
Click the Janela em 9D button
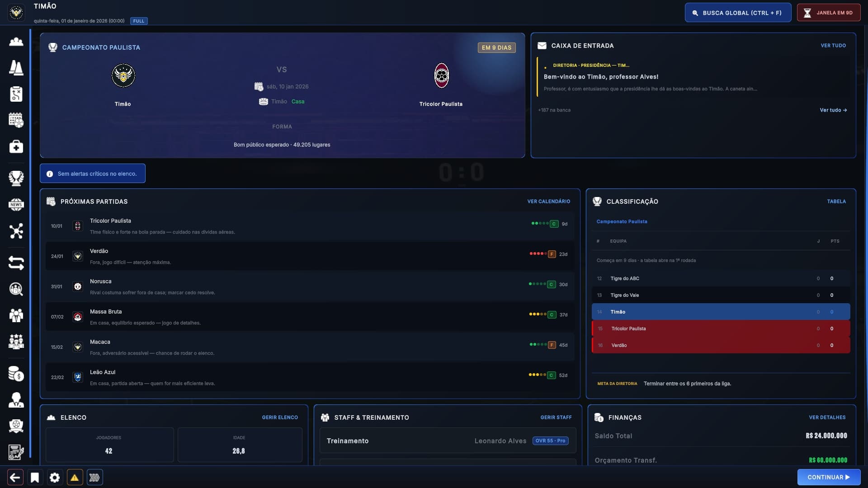coord(829,13)
